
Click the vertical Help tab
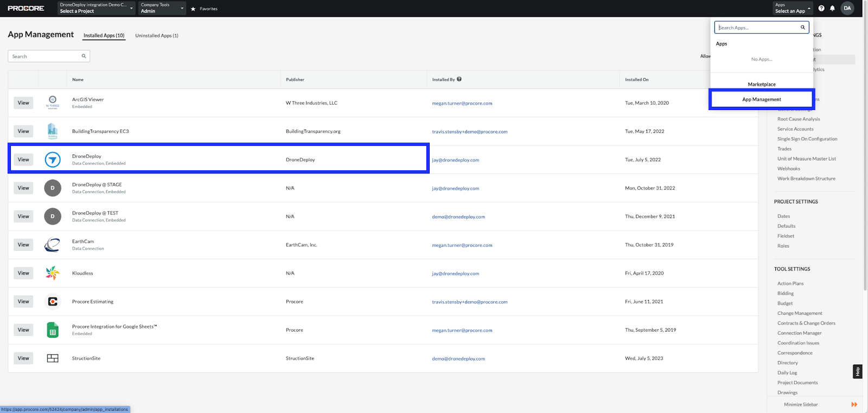(x=858, y=371)
